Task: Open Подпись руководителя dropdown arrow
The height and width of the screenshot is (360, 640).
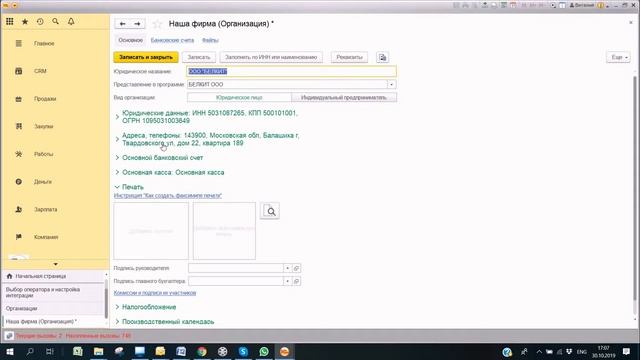Action: [x=287, y=268]
